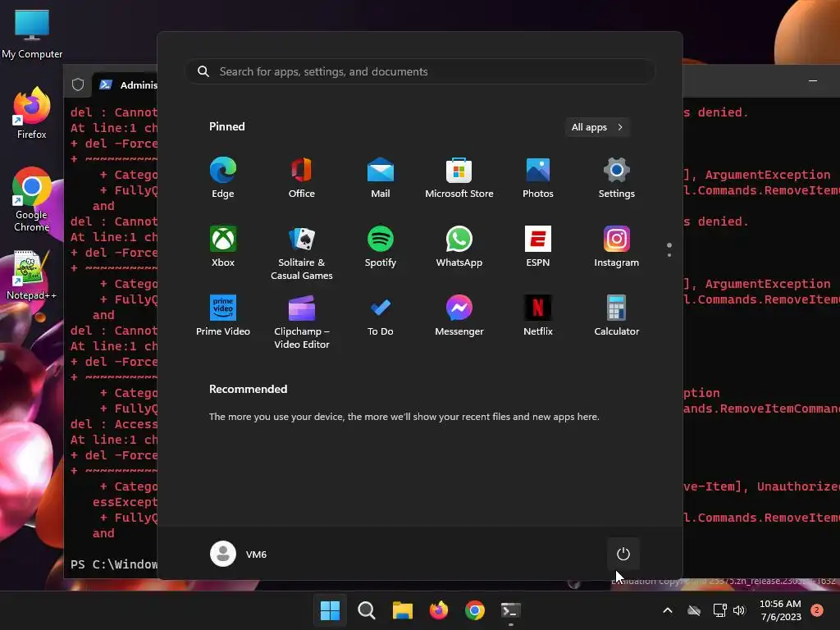This screenshot has width=840, height=630.
Task: Show hidden system tray icons
Action: click(x=668, y=610)
